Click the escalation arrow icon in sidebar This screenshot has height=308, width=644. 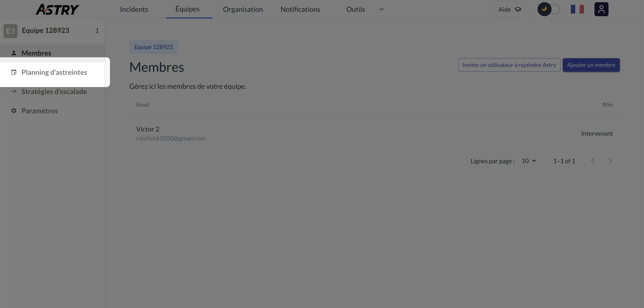click(x=14, y=91)
